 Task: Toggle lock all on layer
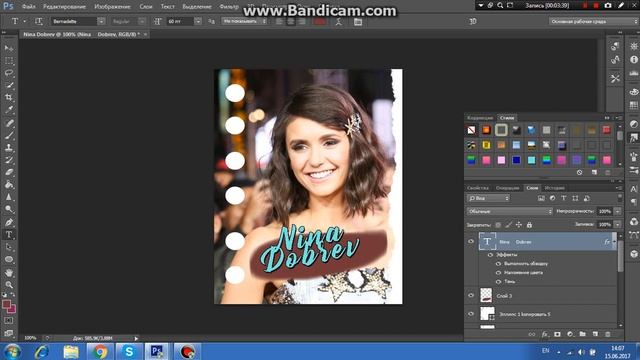click(529, 225)
